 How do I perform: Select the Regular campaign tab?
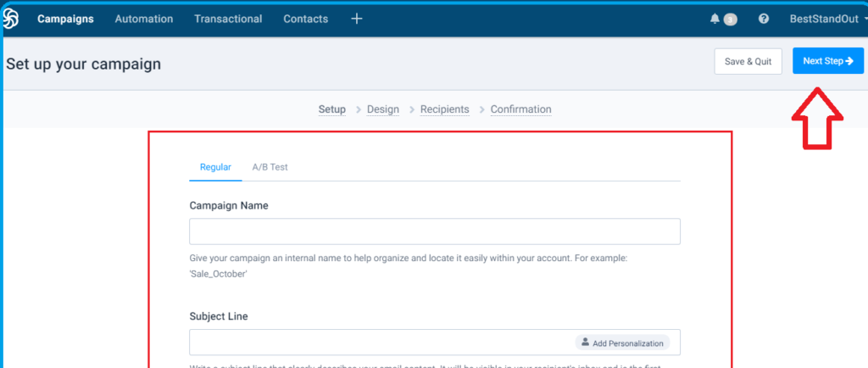tap(215, 167)
